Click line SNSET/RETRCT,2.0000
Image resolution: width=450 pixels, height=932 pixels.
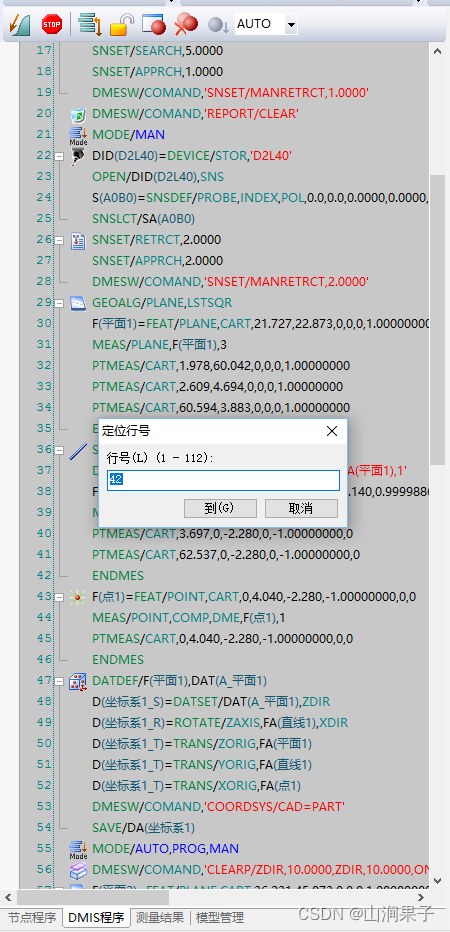[156, 240]
